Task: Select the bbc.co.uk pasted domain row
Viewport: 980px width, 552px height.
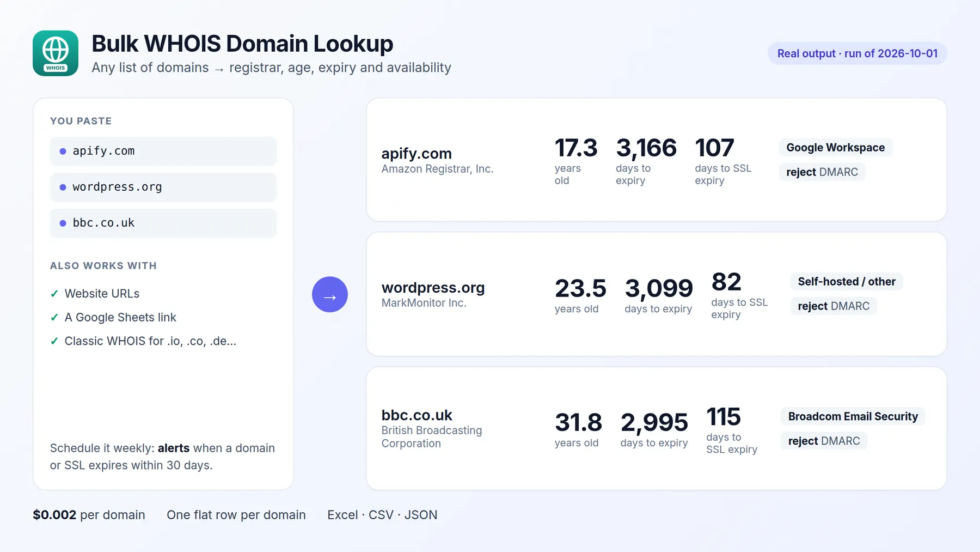Action: coord(163,223)
